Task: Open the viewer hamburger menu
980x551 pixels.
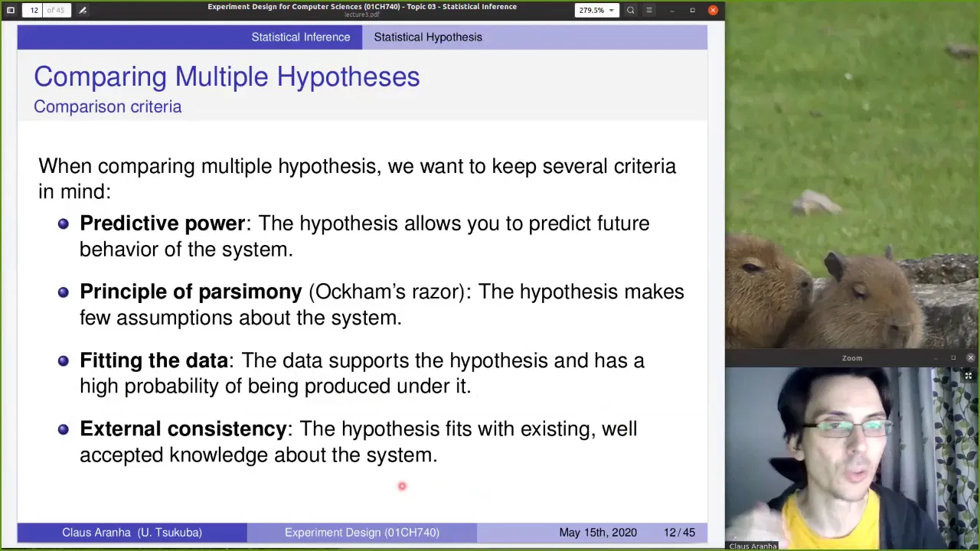Action: pyautogui.click(x=648, y=10)
